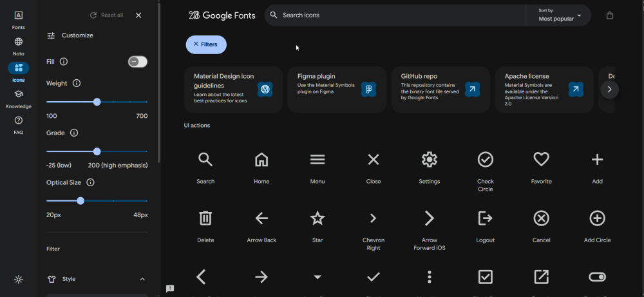This screenshot has width=644, height=297.
Task: Show more info cards with the next arrow
Action: [x=609, y=90]
